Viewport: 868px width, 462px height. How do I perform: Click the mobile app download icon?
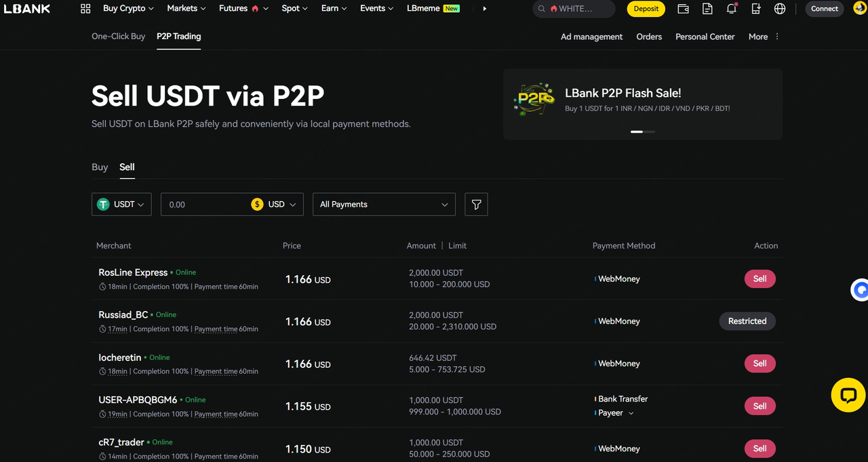click(x=756, y=9)
